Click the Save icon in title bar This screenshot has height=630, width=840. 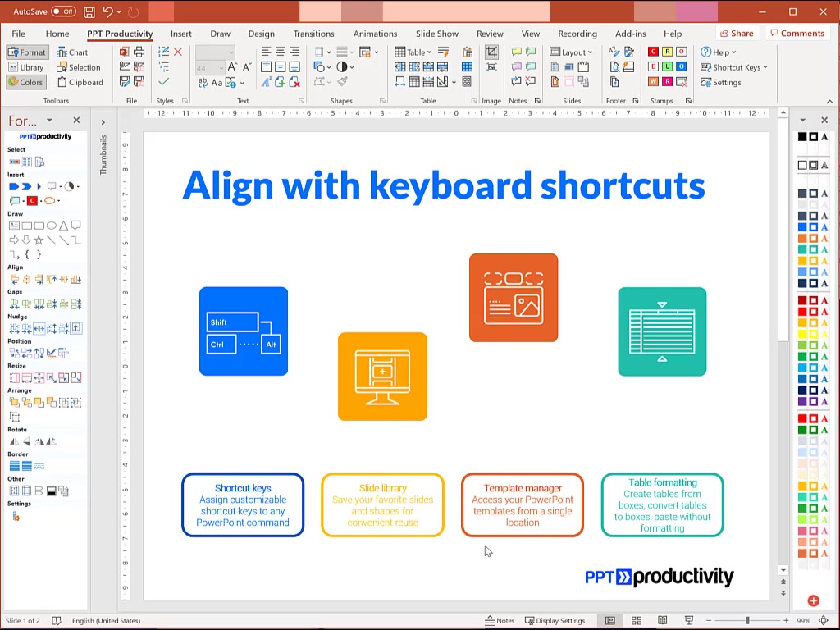point(89,11)
